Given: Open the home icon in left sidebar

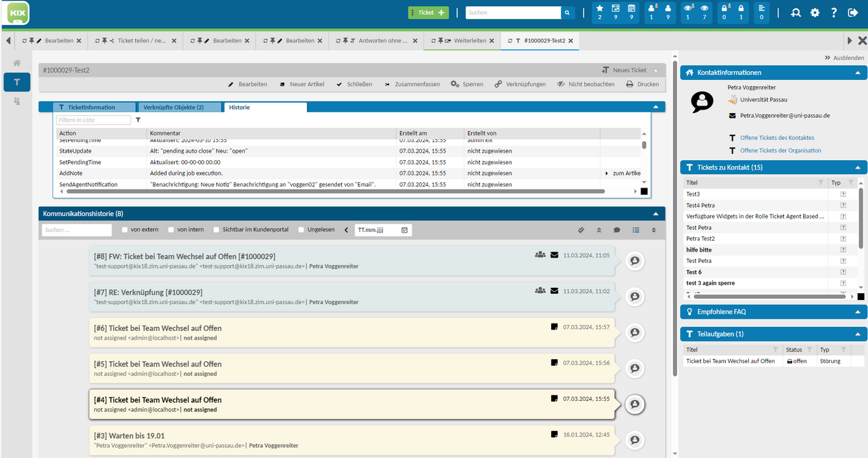Looking at the screenshot, I should click(17, 63).
